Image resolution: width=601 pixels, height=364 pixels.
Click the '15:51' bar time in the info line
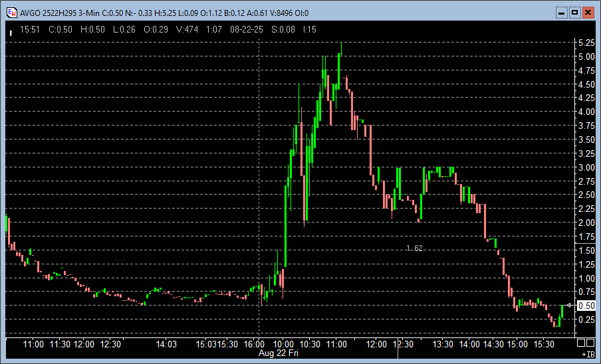pyautogui.click(x=29, y=29)
